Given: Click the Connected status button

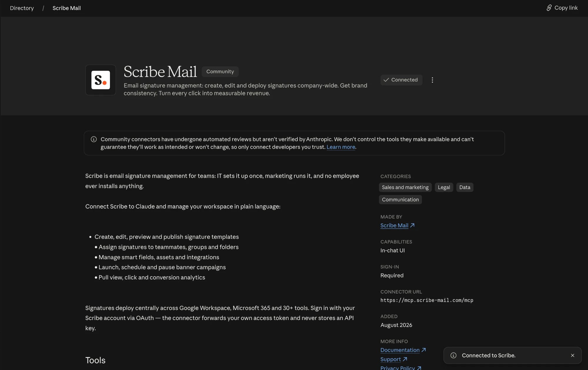Looking at the screenshot, I should (401, 80).
